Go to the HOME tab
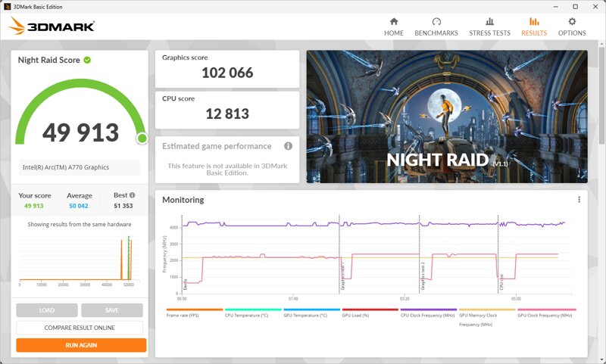606x364 pixels. click(x=393, y=27)
